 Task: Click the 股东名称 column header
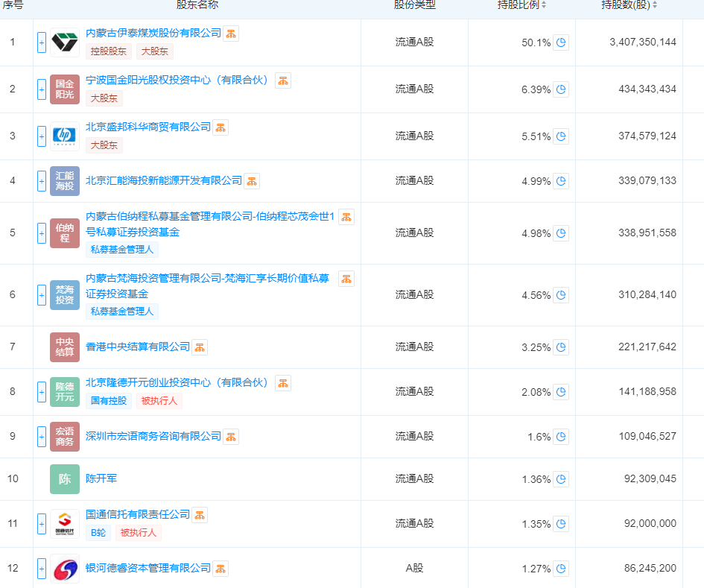coord(197,5)
